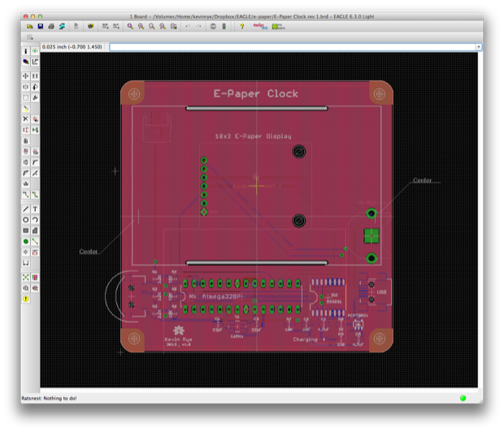This screenshot has height=432, width=504.
Task: Select the Copy tool
Action: (35, 76)
